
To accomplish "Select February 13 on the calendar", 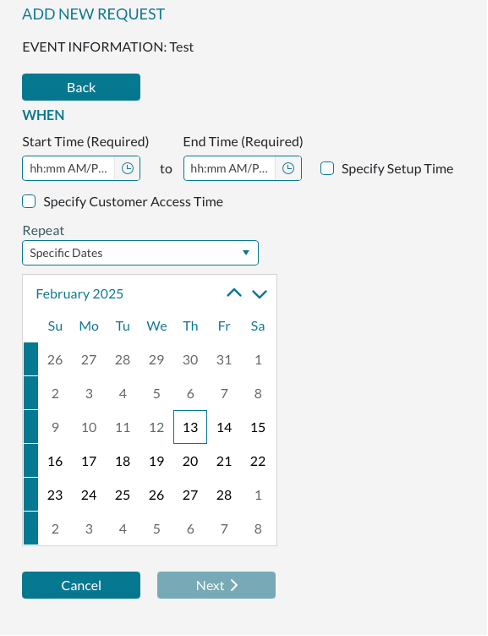I will click(190, 427).
